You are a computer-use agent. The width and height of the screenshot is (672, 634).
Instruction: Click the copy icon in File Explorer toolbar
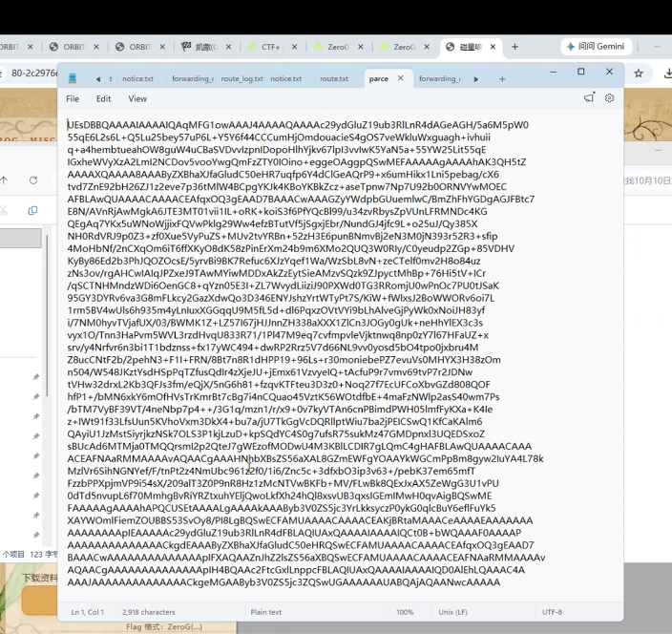tap(32, 210)
